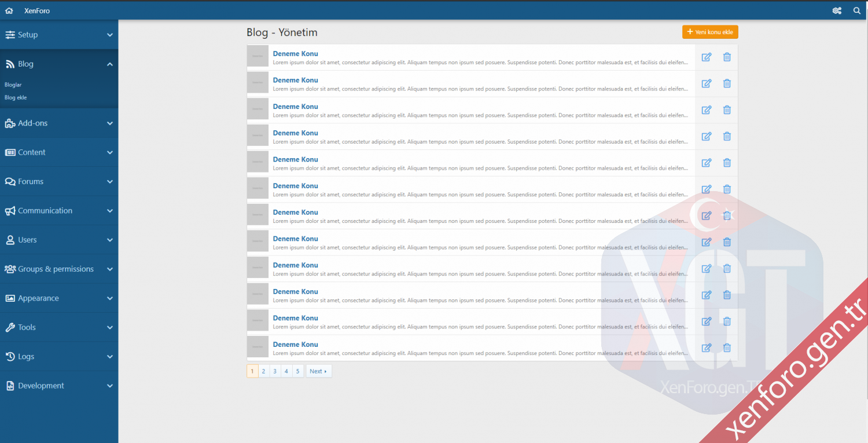Click the edit icon on the last blog row
This screenshot has width=868, height=443.
(706, 348)
